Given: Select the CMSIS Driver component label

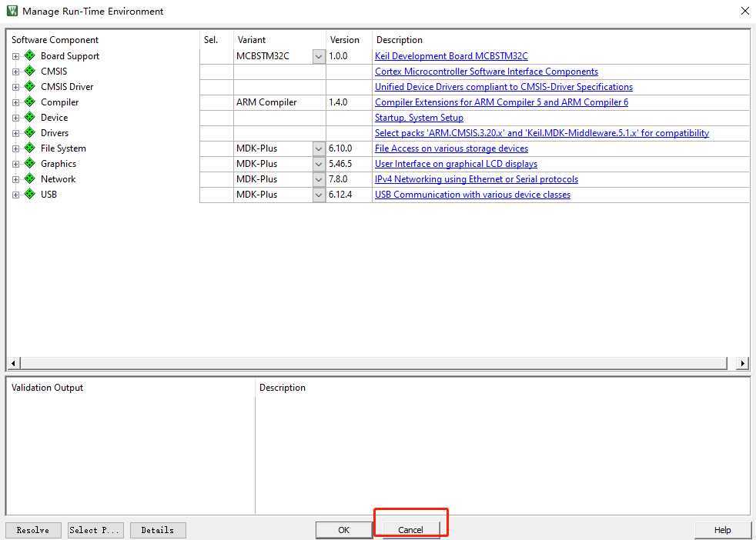Looking at the screenshot, I should [67, 87].
